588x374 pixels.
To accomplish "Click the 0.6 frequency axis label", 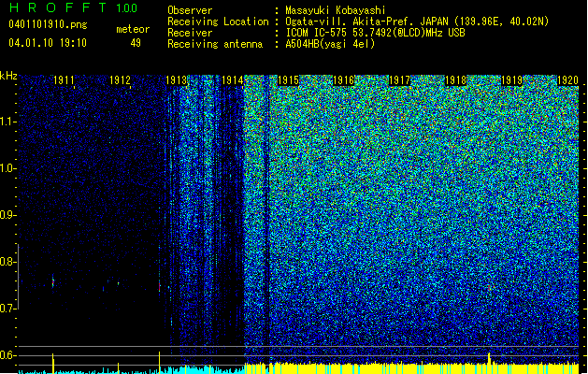I will point(8,355).
